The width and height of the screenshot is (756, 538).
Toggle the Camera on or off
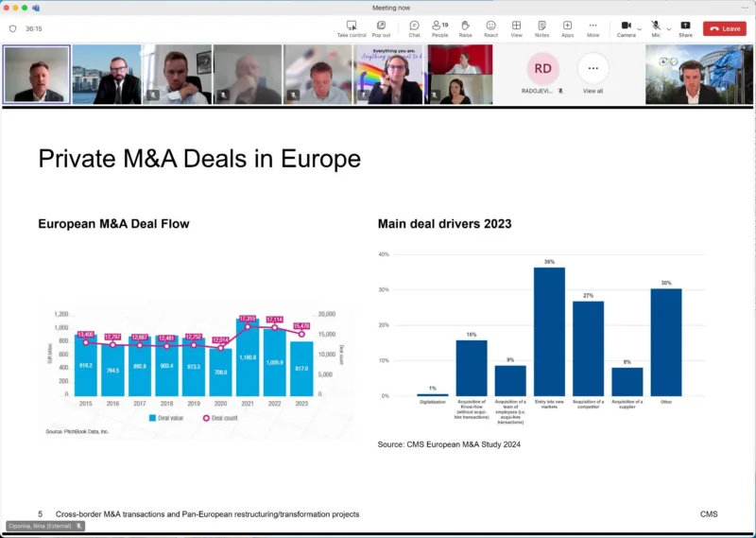click(x=626, y=27)
